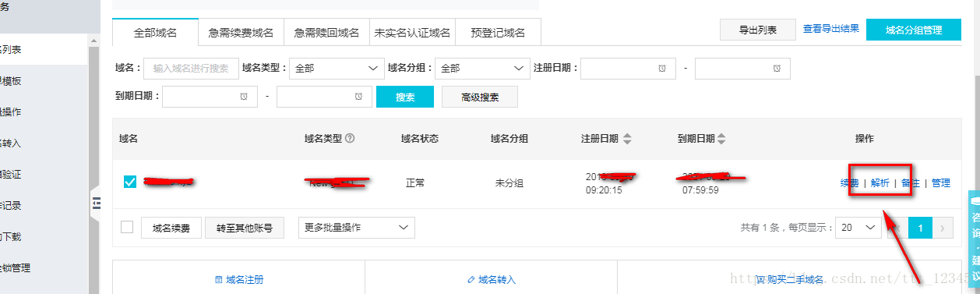Click clock icon in 到期日期 start field
Viewport: 980px width, 294px height.
(x=244, y=97)
